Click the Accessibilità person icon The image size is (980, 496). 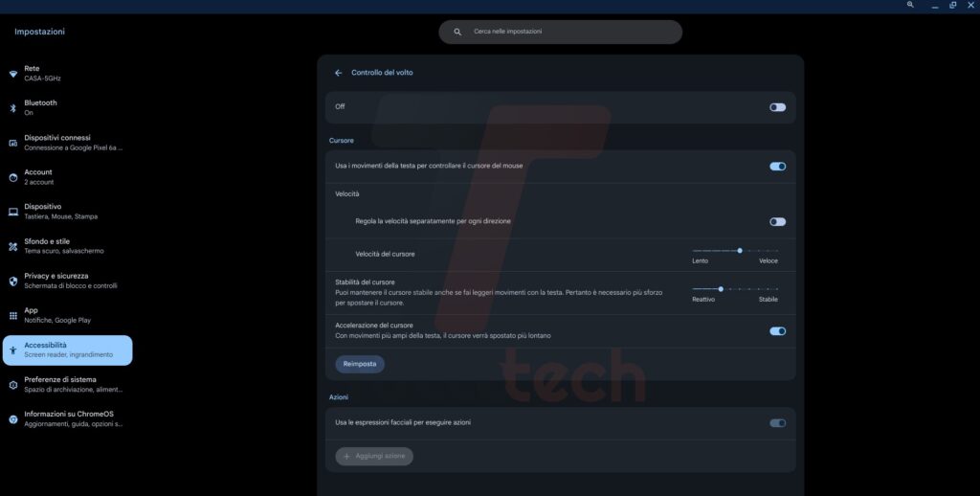13,350
